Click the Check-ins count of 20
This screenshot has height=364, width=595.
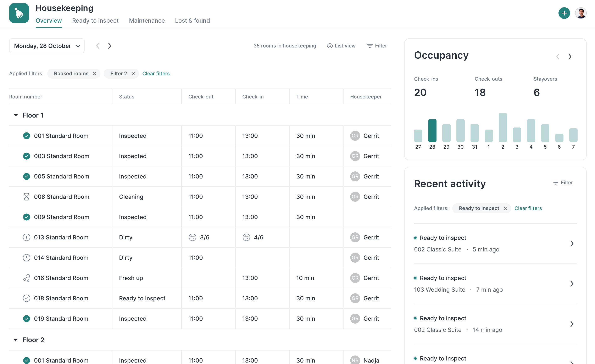420,92
